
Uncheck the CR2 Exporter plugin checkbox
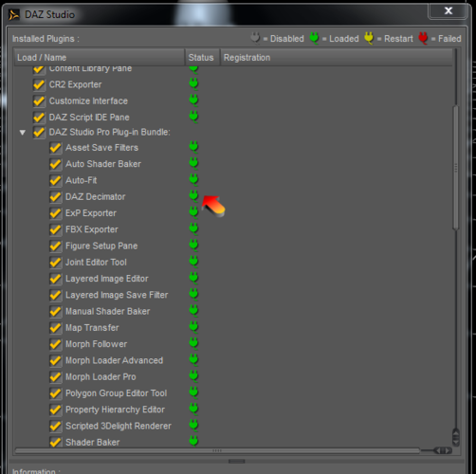[x=39, y=84]
